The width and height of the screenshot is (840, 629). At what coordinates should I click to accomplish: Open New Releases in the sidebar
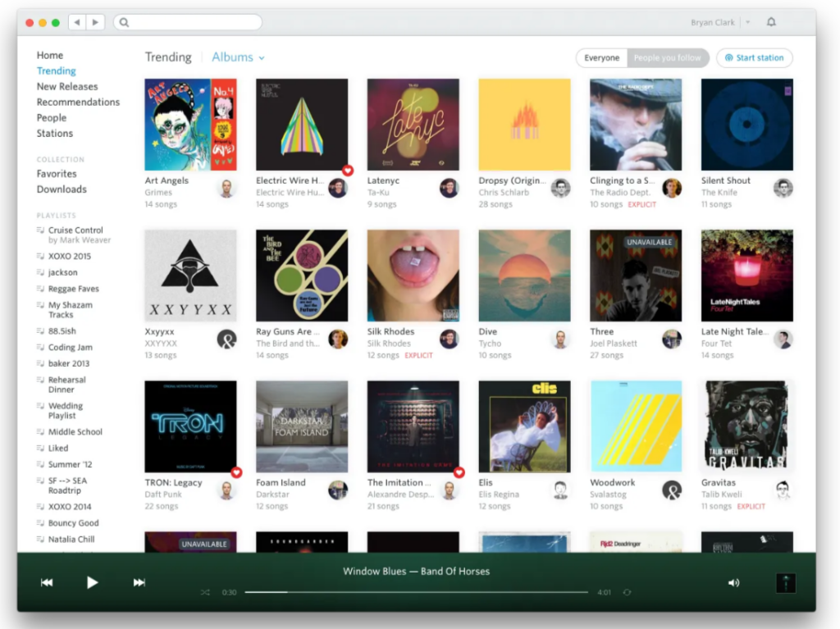(67, 86)
